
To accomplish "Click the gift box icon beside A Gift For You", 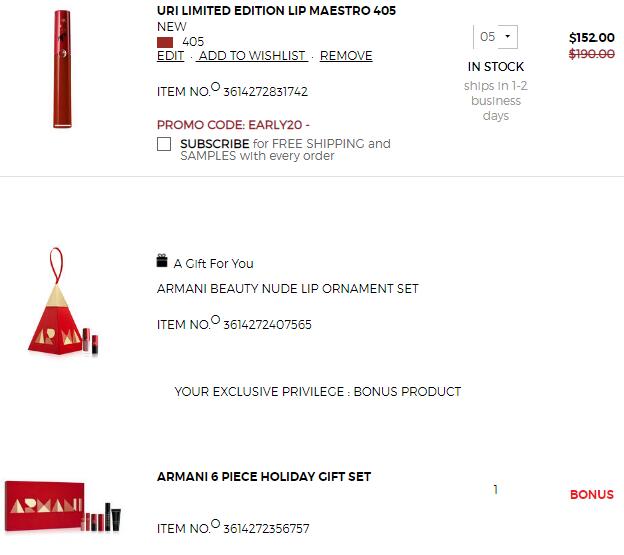I will [162, 261].
